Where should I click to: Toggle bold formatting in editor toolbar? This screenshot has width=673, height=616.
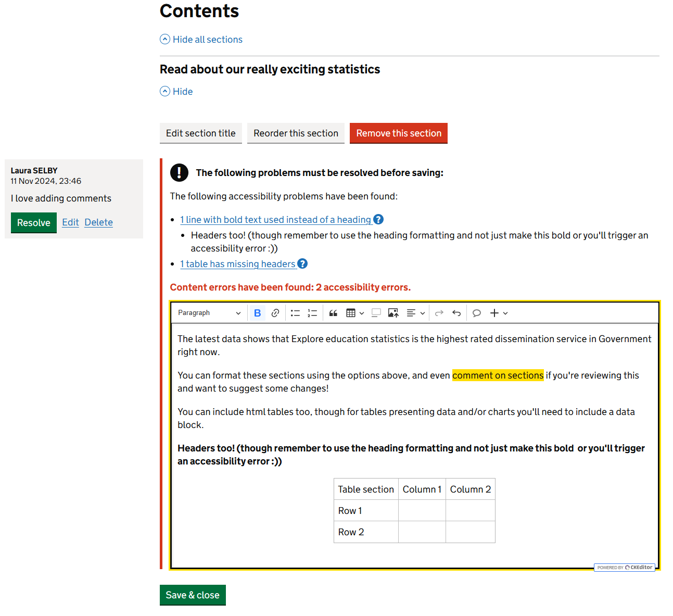pos(257,313)
